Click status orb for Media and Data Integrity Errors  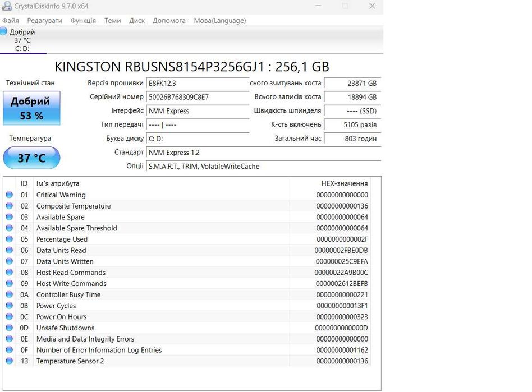click(x=9, y=339)
